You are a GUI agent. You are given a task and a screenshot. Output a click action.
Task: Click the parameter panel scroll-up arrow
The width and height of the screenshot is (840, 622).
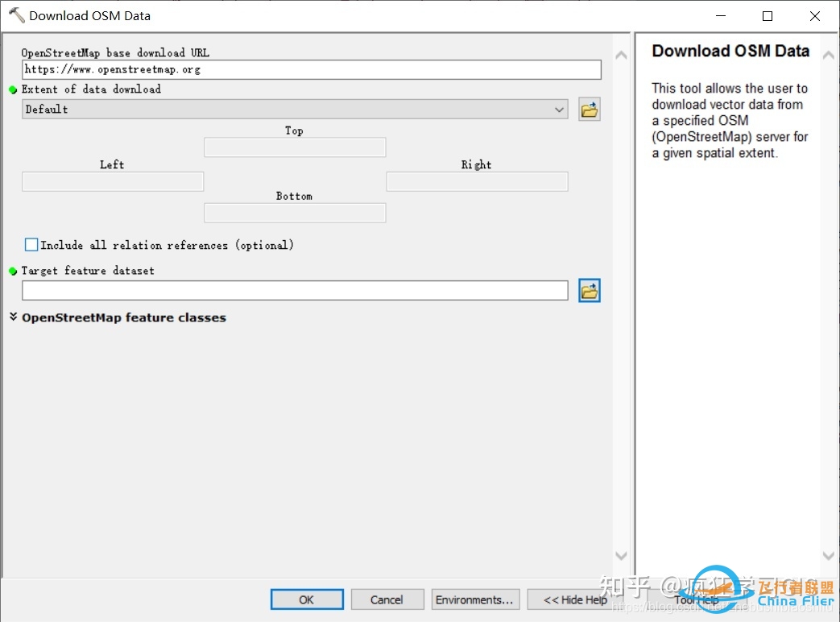click(x=621, y=56)
